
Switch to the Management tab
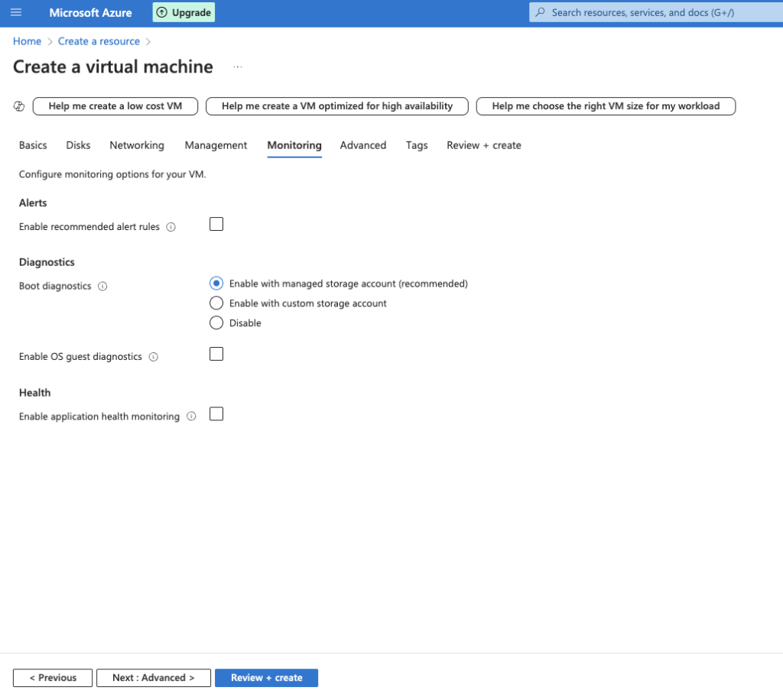(x=216, y=145)
